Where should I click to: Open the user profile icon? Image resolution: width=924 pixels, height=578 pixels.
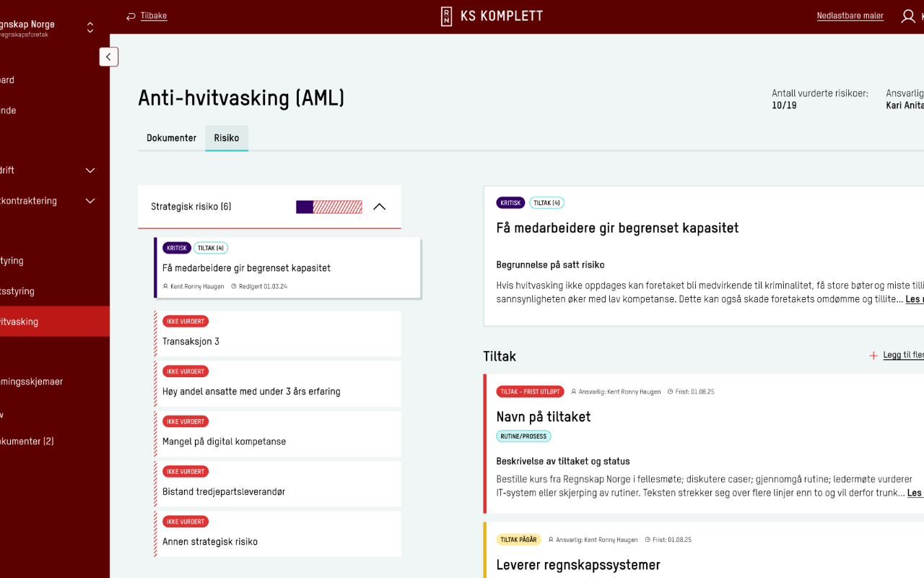pos(908,16)
